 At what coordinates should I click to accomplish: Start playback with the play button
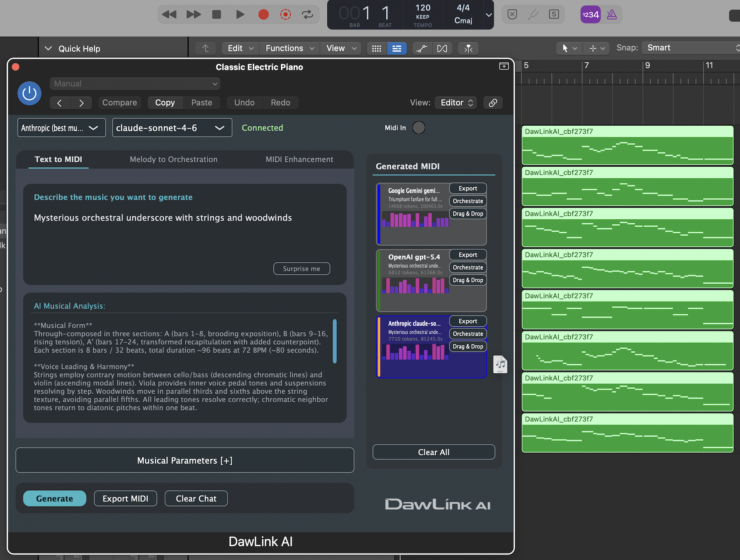240,15
